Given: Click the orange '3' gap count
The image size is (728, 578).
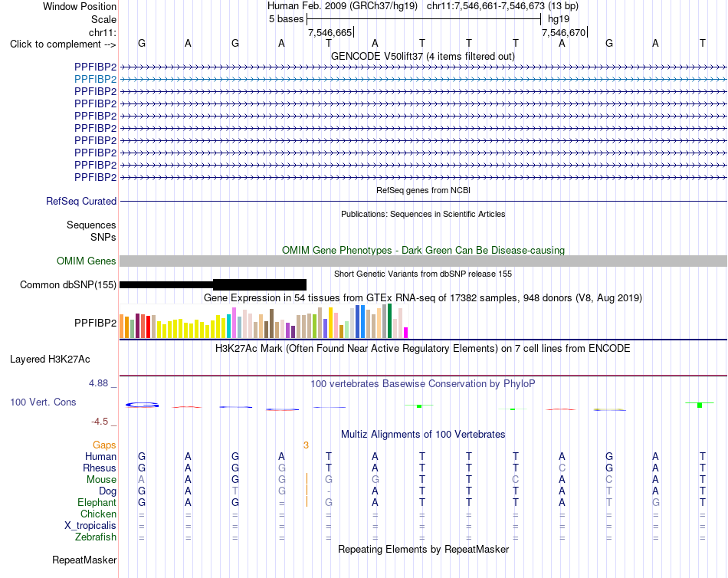Looking at the screenshot, I should point(306,445).
